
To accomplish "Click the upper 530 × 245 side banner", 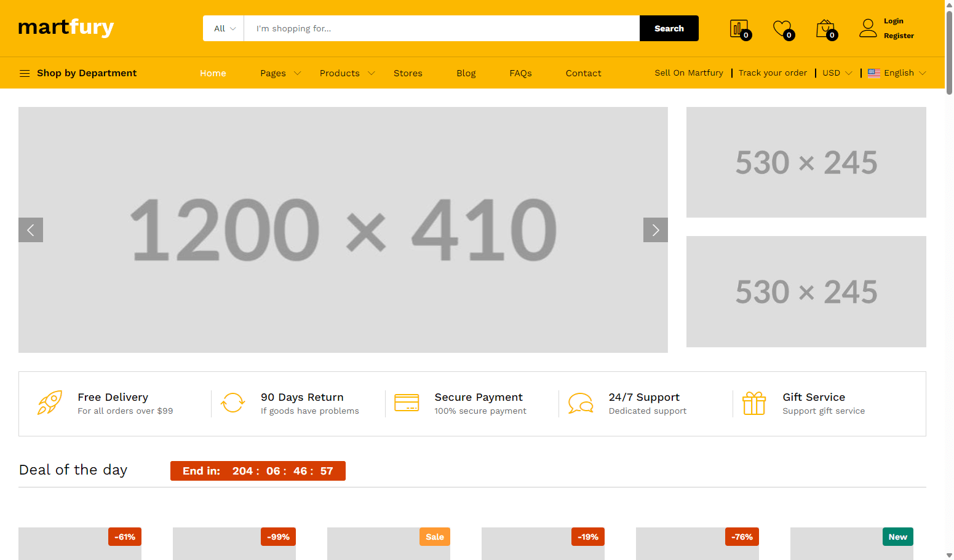I will pyautogui.click(x=806, y=162).
